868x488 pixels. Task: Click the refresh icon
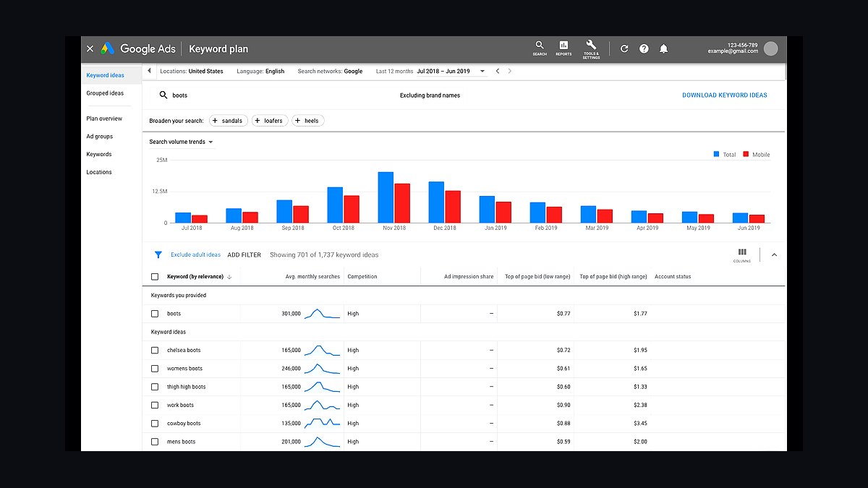coord(624,49)
